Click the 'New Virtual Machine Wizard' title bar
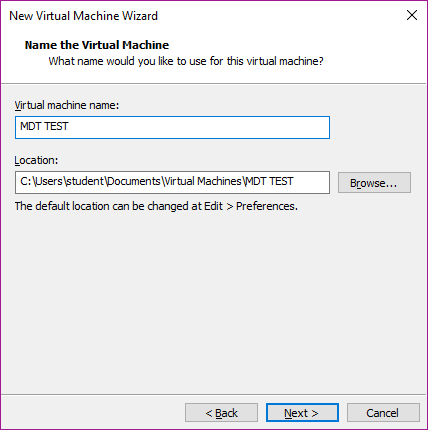This screenshot has width=428, height=430. click(x=83, y=16)
